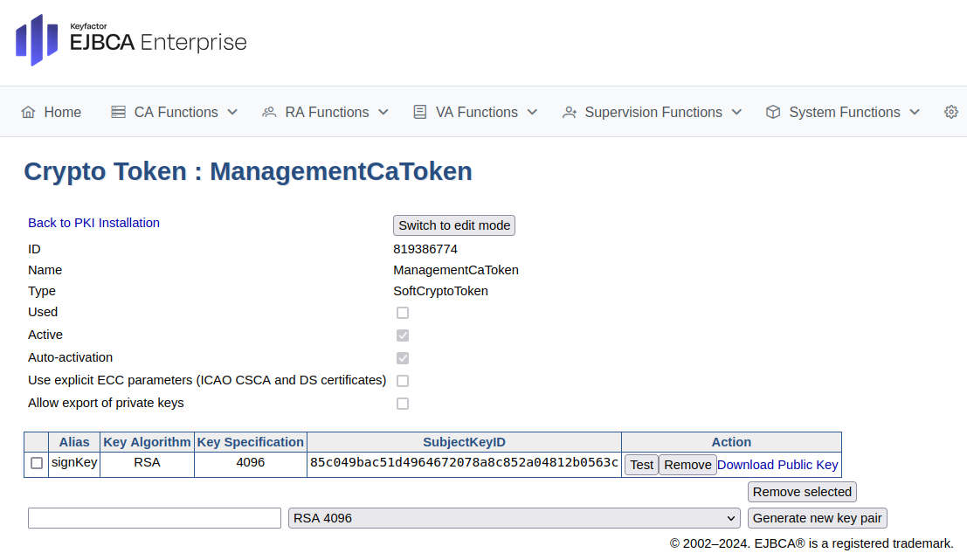Open the RSA 4096 key spec dropdown

[x=514, y=518]
